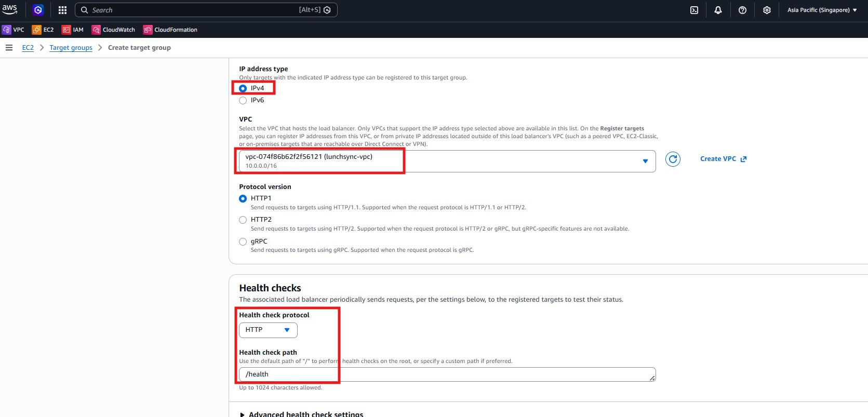
Task: Open the Health check protocol dropdown
Action: pyautogui.click(x=268, y=330)
